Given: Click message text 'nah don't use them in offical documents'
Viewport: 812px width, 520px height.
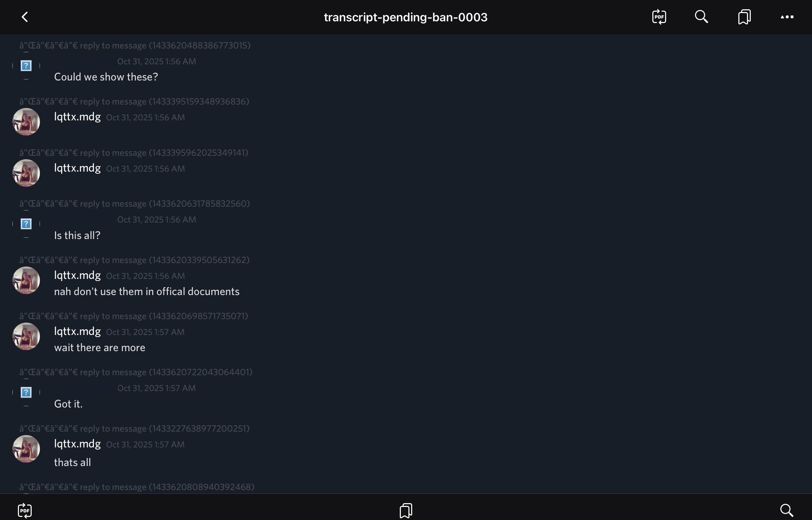Looking at the screenshot, I should point(147,292).
